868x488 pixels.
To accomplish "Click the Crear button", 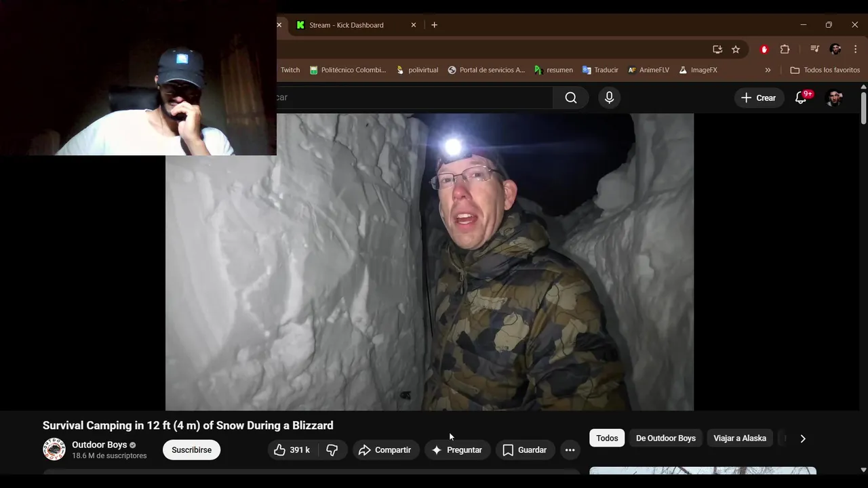I will tap(759, 98).
